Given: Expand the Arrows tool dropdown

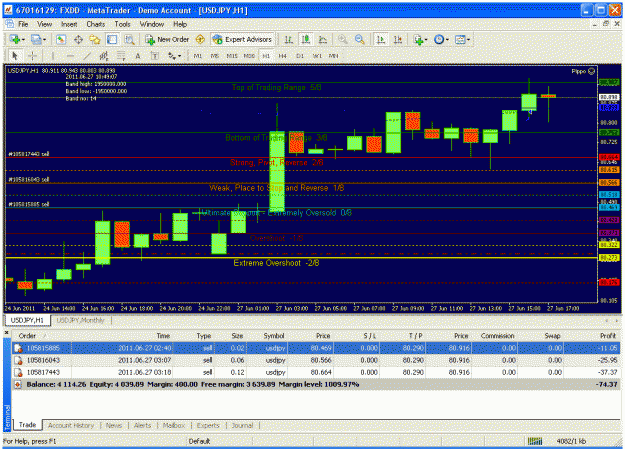Looking at the screenshot, I should click(179, 56).
